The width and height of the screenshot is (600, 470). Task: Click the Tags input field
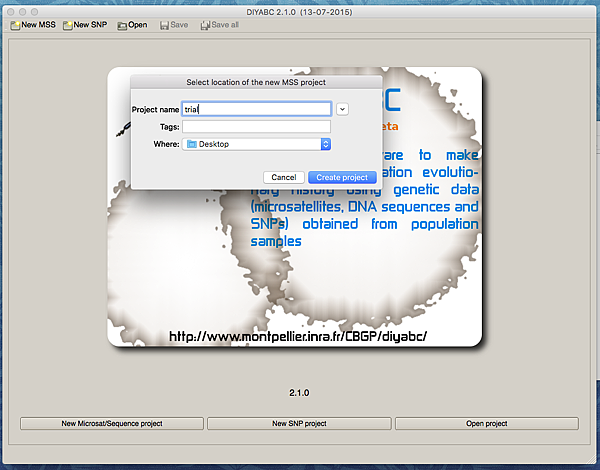256,127
